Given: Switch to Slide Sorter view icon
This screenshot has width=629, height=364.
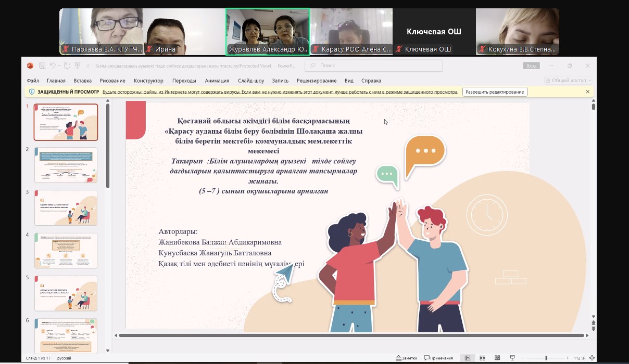Looking at the screenshot, I should pos(483,358).
